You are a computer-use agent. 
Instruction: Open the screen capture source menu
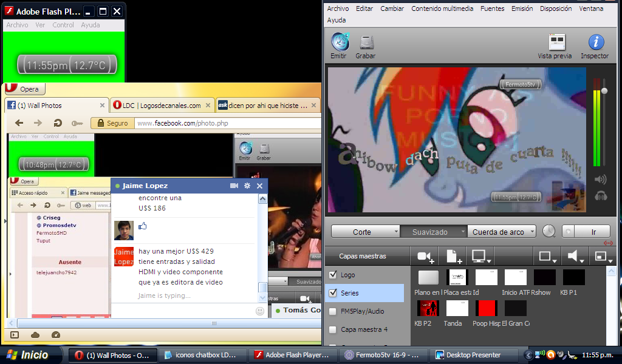tap(481, 257)
